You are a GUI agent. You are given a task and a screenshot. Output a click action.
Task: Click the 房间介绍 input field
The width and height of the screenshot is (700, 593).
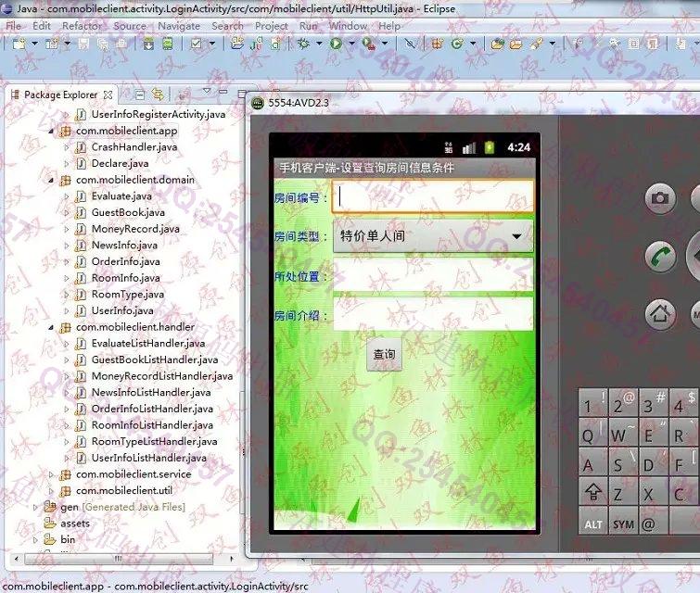coord(433,314)
